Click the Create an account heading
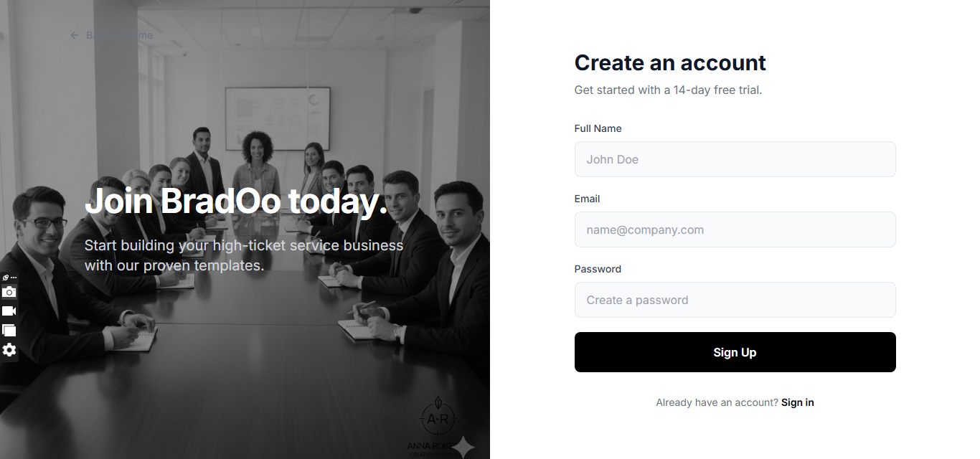Viewport: 980px width, 459px height. (x=670, y=63)
